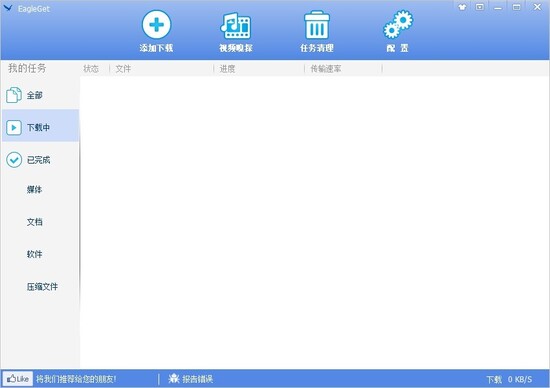Click the File (文件) column header
The width and height of the screenshot is (550, 388).
point(123,69)
